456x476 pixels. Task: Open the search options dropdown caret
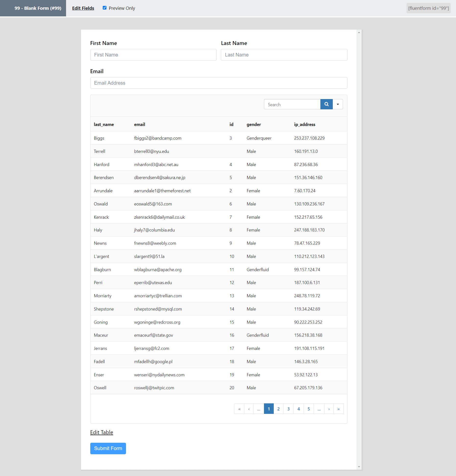[338, 104]
